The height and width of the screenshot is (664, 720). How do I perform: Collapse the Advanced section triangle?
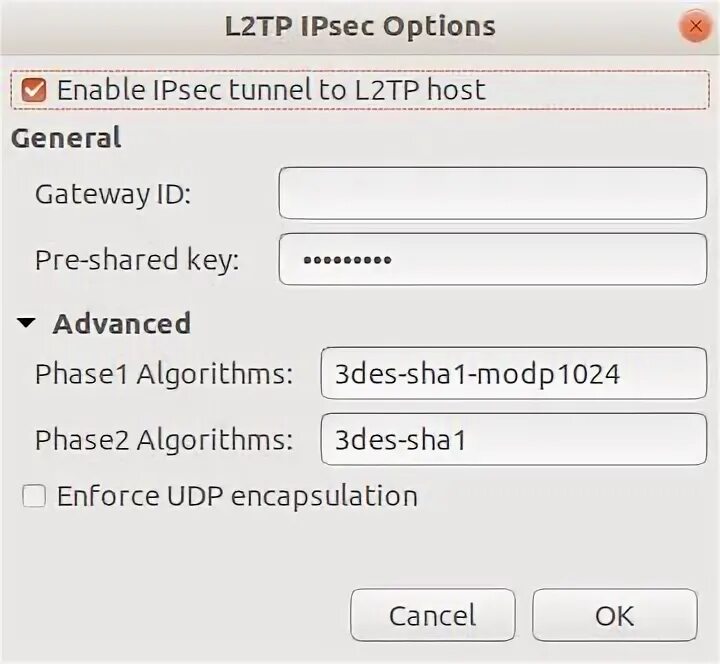click(27, 324)
